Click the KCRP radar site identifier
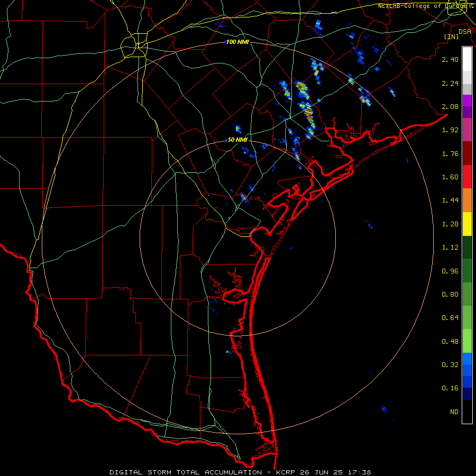The width and height of the screenshot is (476, 476). pos(286,472)
